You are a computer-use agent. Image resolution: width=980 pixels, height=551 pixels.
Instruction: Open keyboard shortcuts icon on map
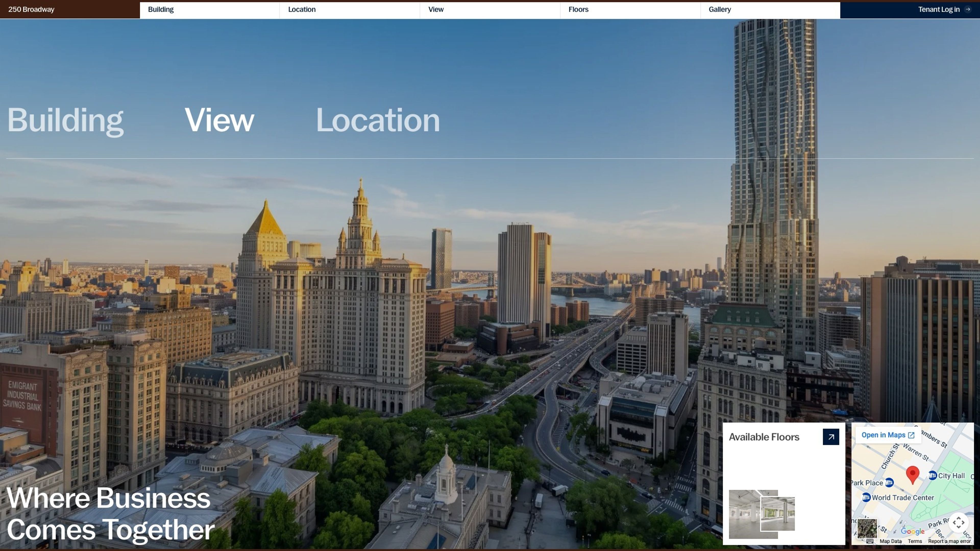[870, 541]
